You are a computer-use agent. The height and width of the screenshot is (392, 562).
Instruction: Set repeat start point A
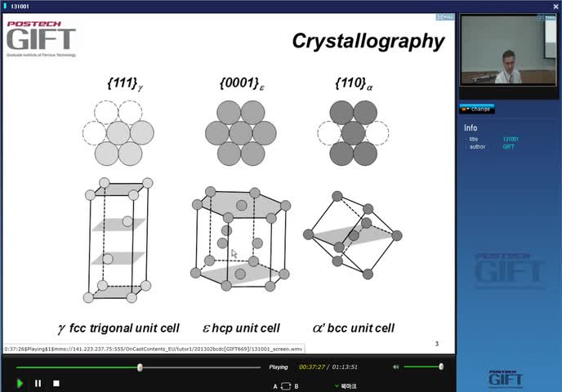pyautogui.click(x=275, y=386)
